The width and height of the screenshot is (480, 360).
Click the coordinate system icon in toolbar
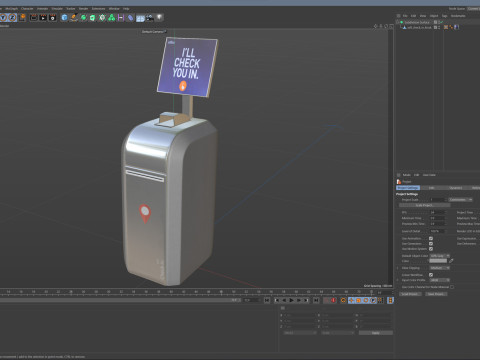(22, 17)
